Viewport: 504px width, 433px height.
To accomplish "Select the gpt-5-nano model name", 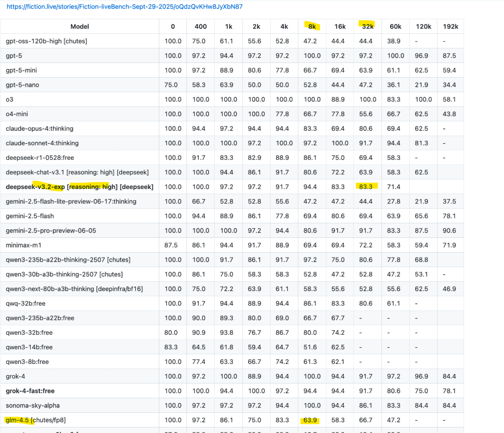I will [x=22, y=85].
